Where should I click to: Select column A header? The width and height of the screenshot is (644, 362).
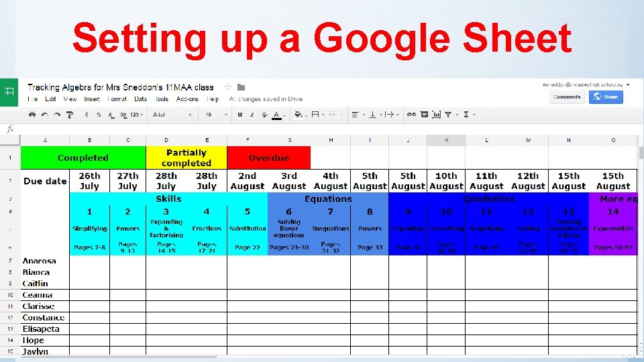click(x=45, y=140)
